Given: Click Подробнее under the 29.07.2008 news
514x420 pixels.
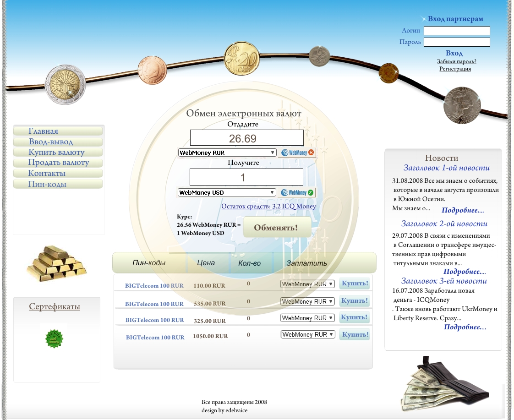Looking at the screenshot, I should pyautogui.click(x=465, y=272).
